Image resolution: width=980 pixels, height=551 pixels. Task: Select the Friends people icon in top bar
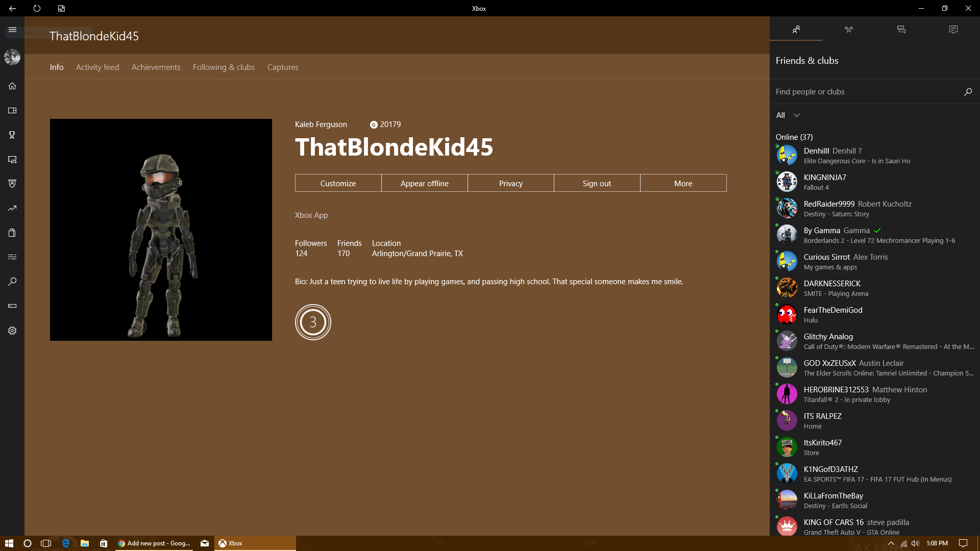[x=796, y=29]
